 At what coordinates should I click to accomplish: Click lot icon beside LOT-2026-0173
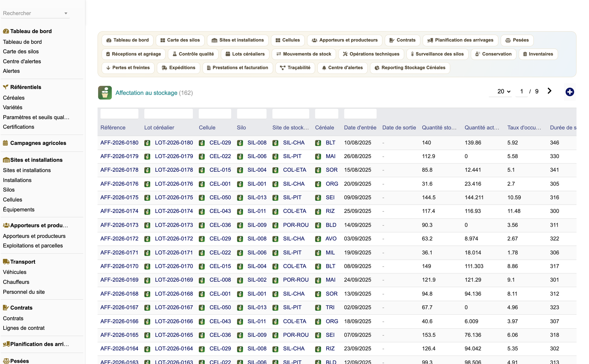click(x=147, y=225)
